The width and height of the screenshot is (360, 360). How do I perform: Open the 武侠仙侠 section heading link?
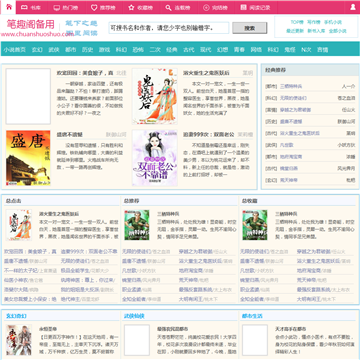pos(134,316)
